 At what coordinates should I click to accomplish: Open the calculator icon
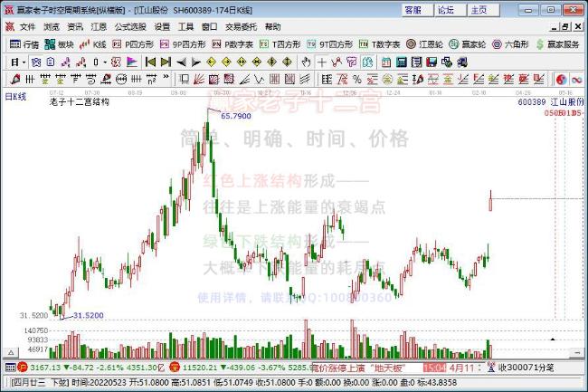(x=402, y=62)
